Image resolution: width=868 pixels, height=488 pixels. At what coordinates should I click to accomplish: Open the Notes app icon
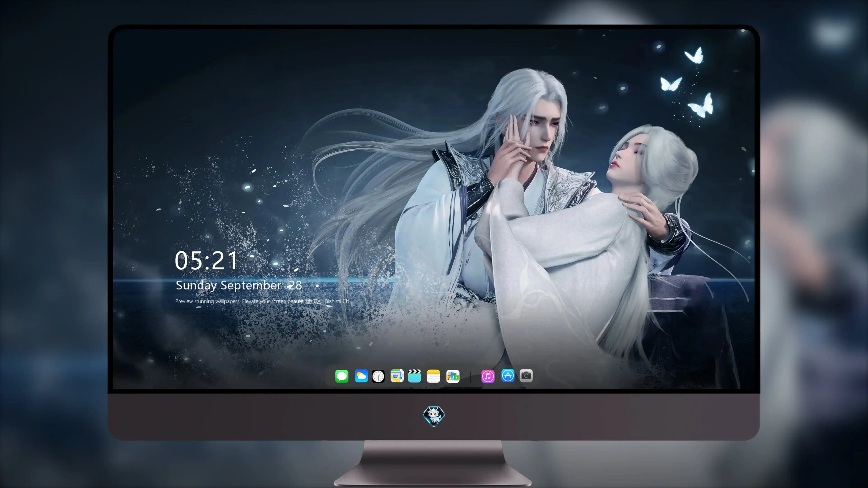pos(433,376)
